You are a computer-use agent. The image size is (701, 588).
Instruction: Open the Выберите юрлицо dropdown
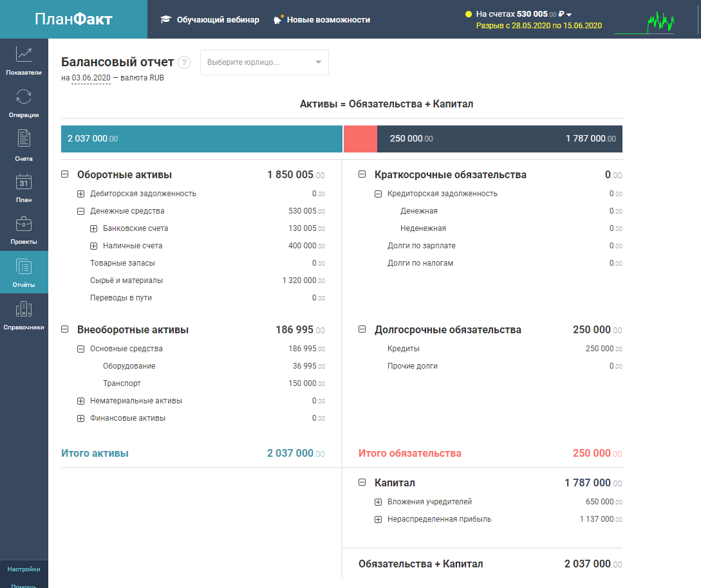(x=264, y=62)
